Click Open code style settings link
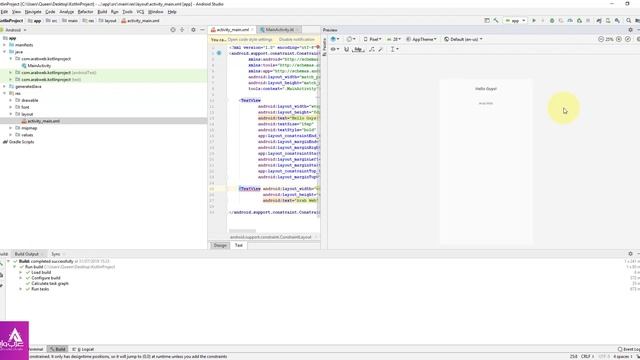The width and height of the screenshot is (640, 360). [x=250, y=40]
